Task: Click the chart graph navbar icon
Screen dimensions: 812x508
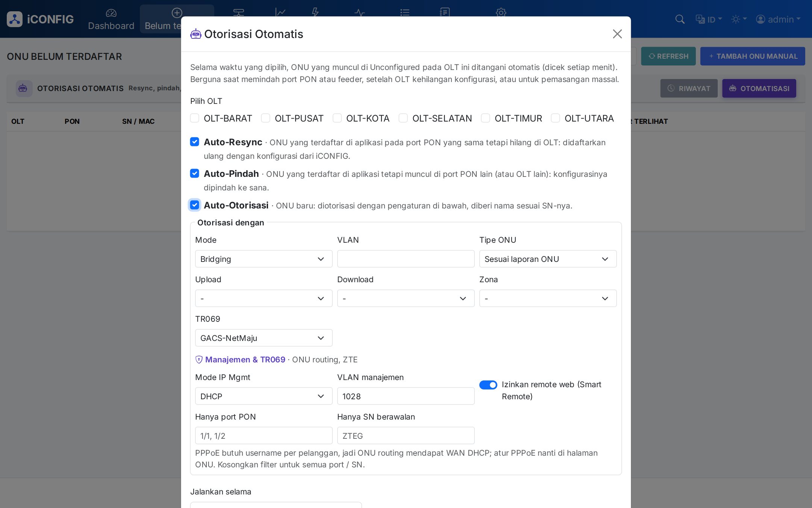Action: 280,12
